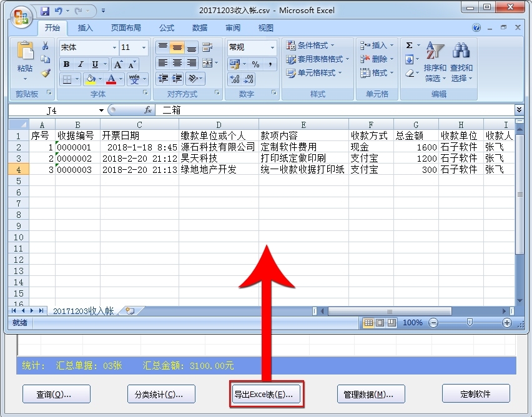Screen dimensions: 532x417
Task: Decrease decimal places
Action: 249,79
